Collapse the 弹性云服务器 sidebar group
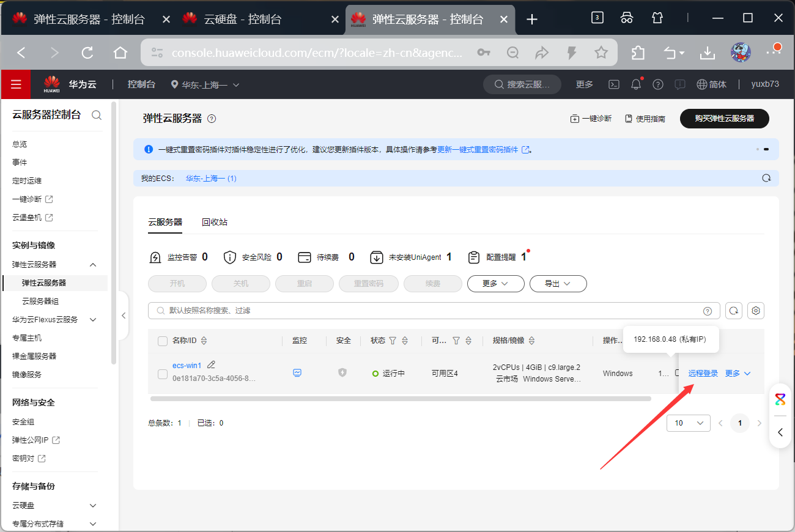The height and width of the screenshot is (532, 795). tap(93, 265)
